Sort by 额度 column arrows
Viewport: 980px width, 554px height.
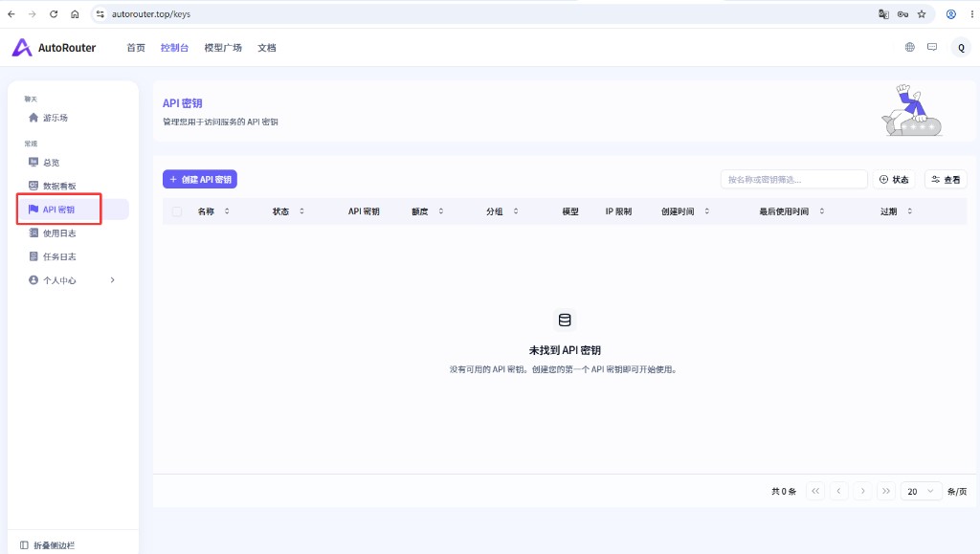[440, 211]
